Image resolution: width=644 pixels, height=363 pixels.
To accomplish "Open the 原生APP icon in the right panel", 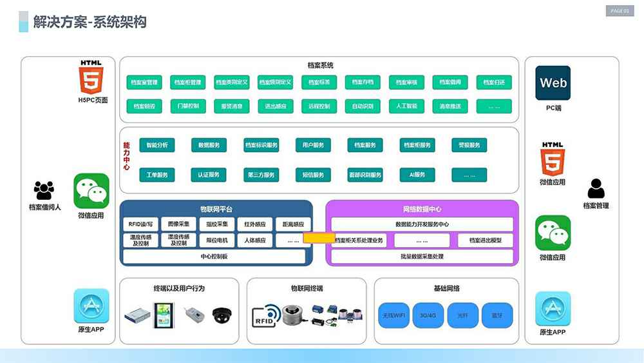I will [x=553, y=308].
